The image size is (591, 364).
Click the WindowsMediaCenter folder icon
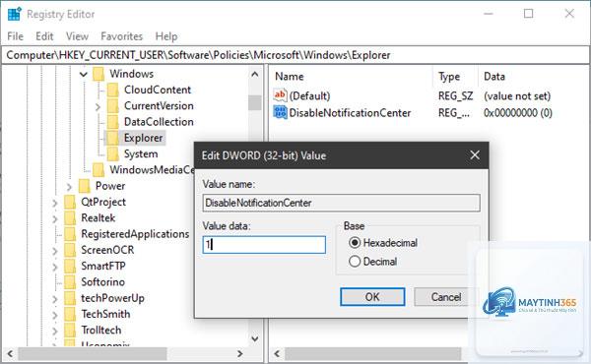(98, 170)
